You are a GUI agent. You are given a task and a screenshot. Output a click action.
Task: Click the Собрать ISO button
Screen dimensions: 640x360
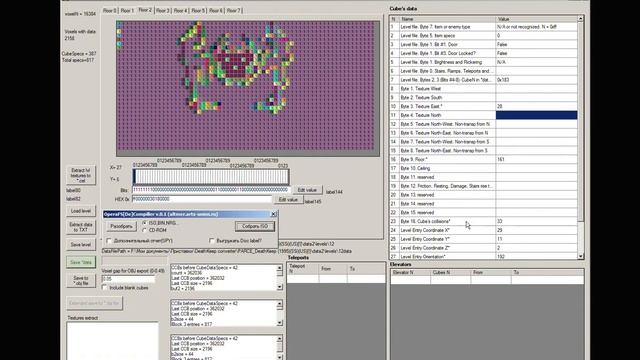click(255, 226)
